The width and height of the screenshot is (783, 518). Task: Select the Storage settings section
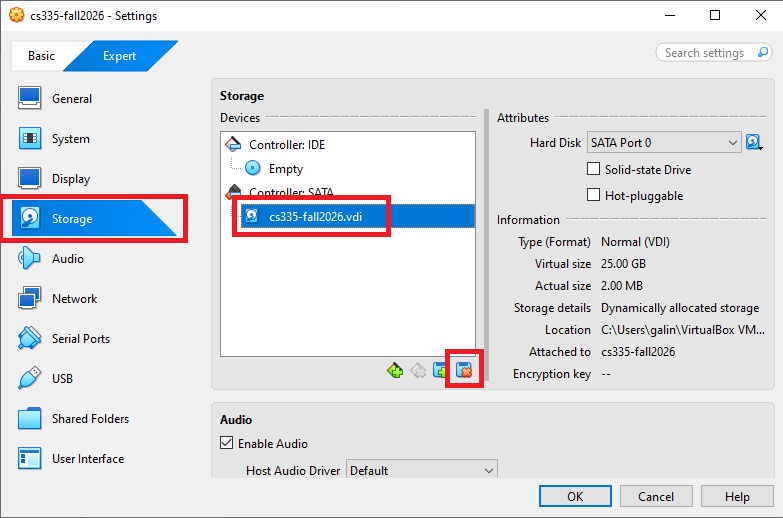(x=95, y=218)
